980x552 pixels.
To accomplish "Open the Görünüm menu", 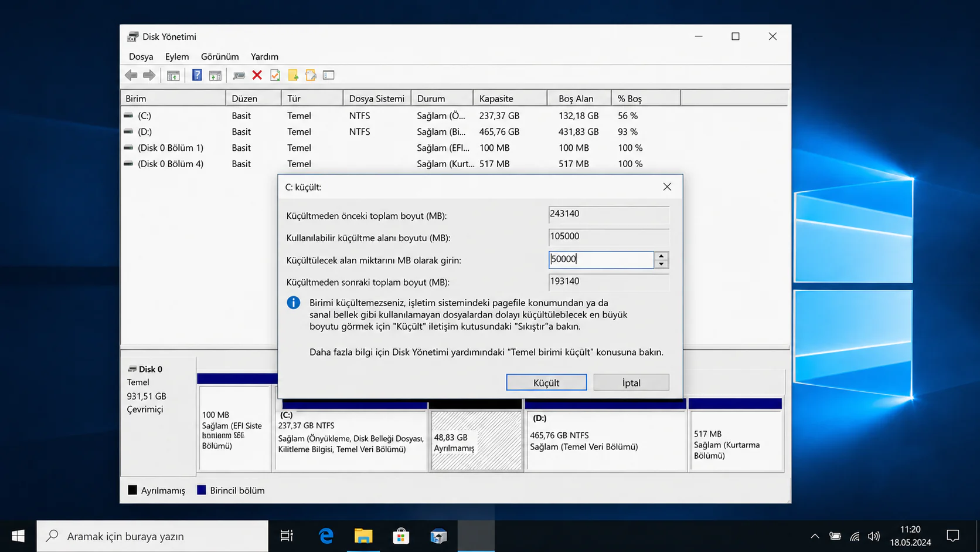I will [x=220, y=56].
